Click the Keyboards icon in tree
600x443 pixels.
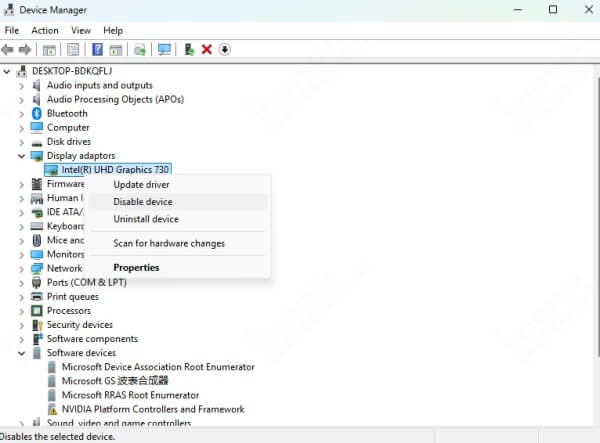pyautogui.click(x=37, y=226)
